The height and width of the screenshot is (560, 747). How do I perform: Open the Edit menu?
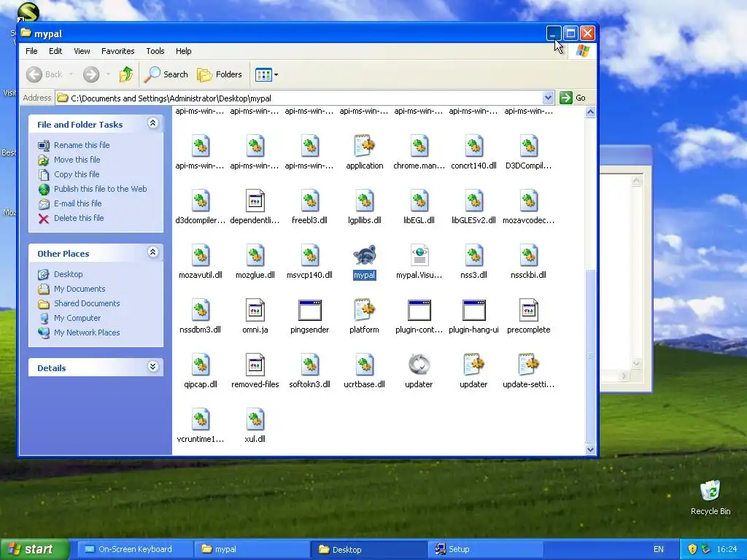click(x=55, y=51)
